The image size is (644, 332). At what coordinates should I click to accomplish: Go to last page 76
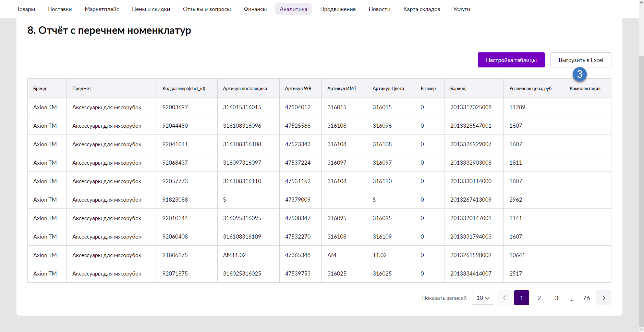[x=586, y=298]
